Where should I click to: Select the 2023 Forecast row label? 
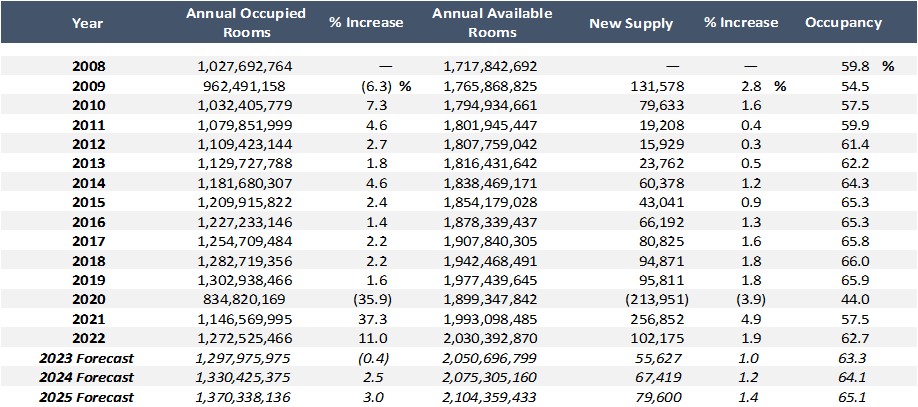coord(87,358)
